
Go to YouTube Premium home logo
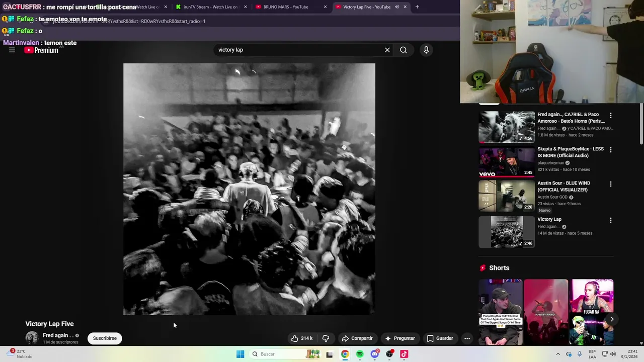pyautogui.click(x=41, y=50)
